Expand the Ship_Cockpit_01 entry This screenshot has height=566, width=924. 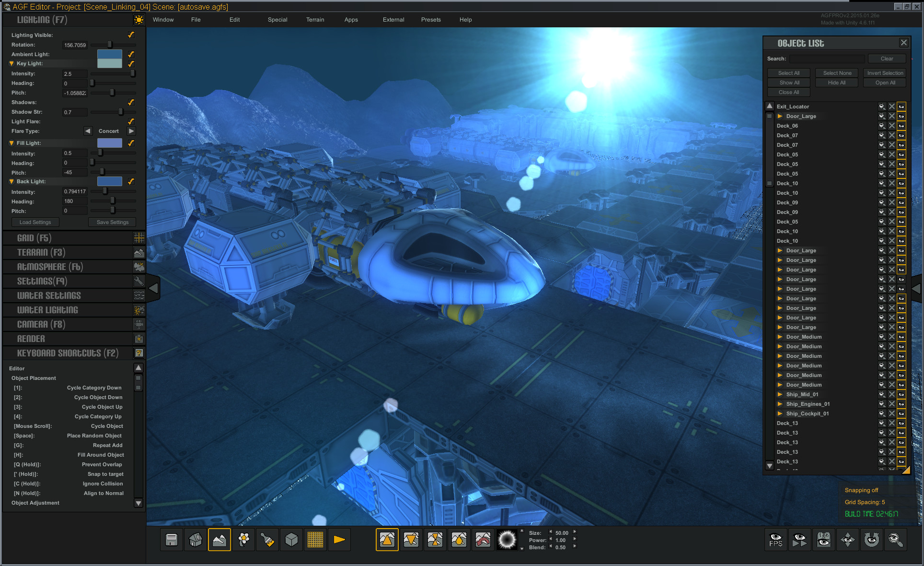pos(780,413)
